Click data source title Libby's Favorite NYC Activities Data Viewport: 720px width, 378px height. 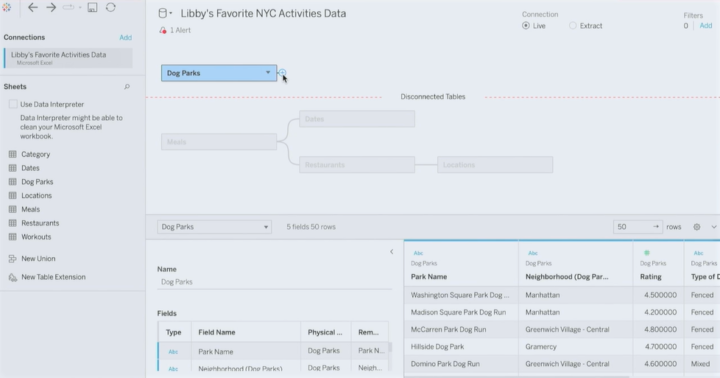pos(263,14)
